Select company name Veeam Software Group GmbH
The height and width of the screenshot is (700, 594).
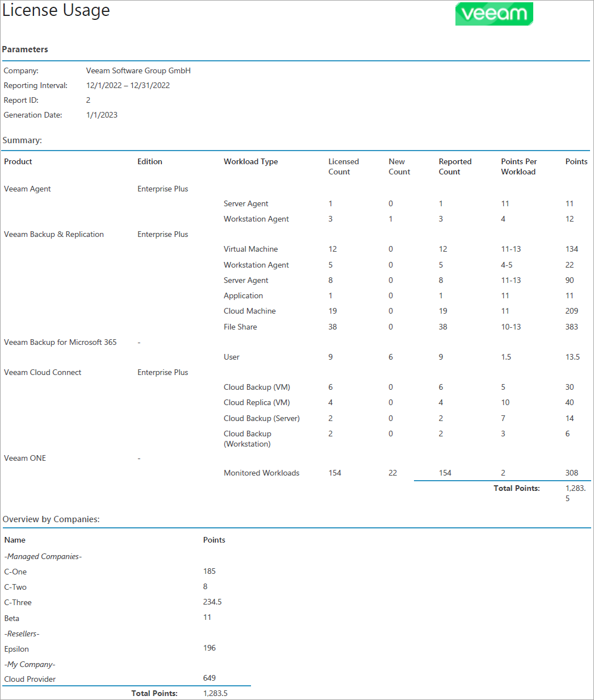point(139,71)
